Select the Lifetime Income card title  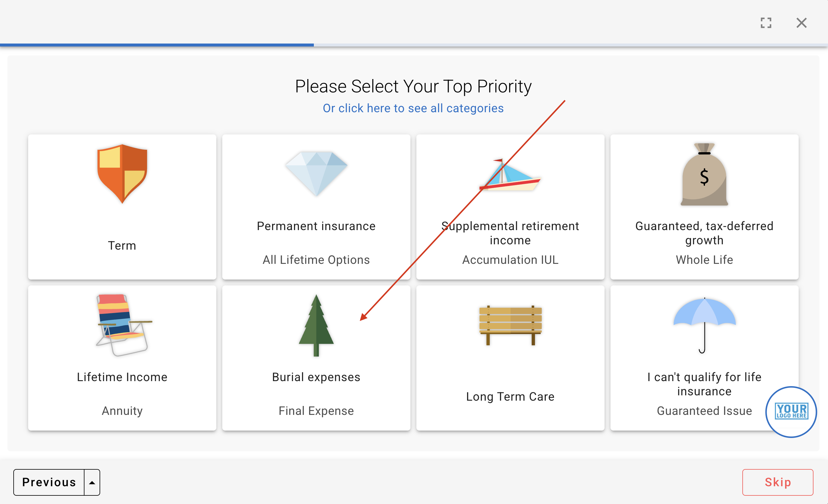[x=122, y=377]
